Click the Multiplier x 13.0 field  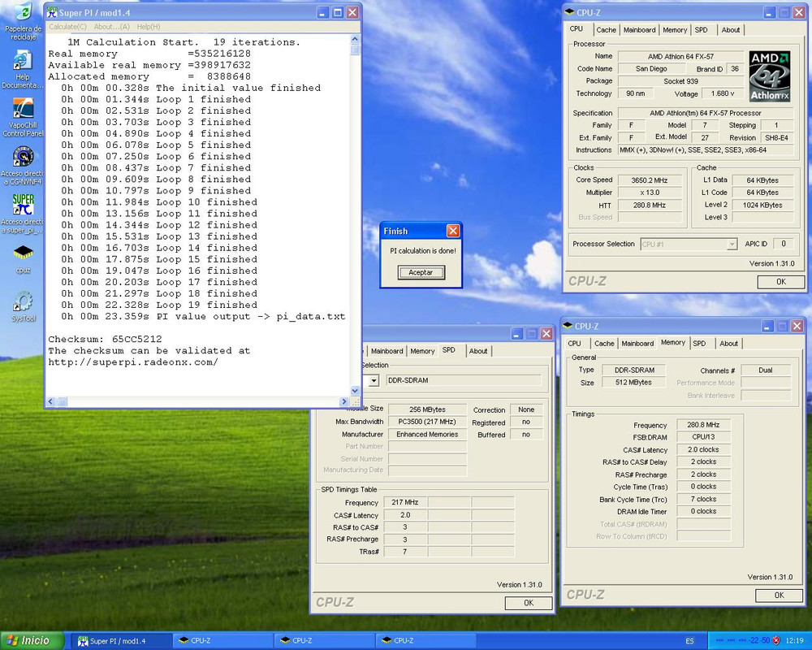[650, 193]
